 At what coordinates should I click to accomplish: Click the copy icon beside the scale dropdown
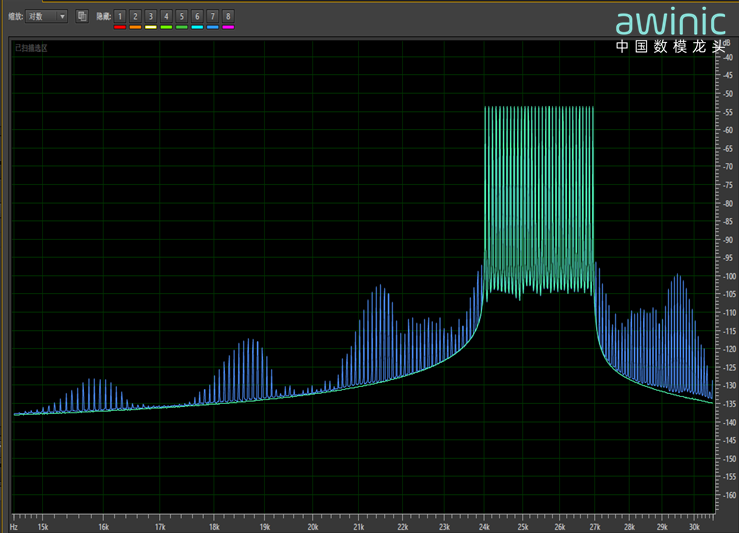[x=82, y=16]
